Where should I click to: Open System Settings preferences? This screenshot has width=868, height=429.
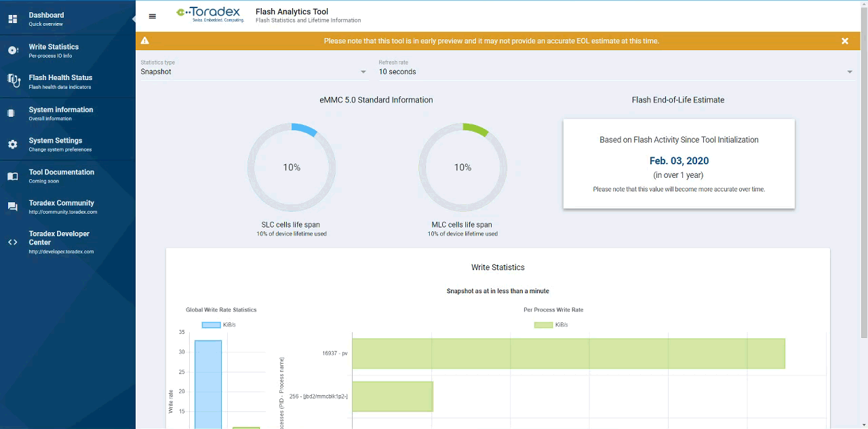tap(68, 145)
